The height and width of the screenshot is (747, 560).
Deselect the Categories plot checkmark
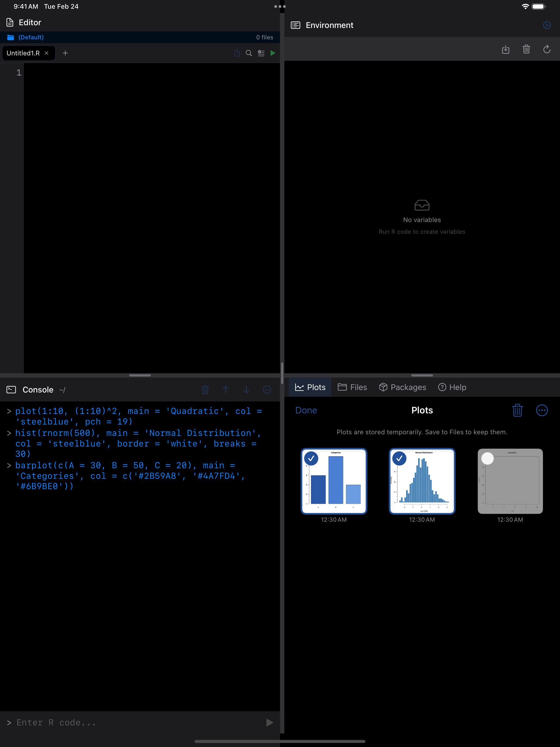point(311,458)
